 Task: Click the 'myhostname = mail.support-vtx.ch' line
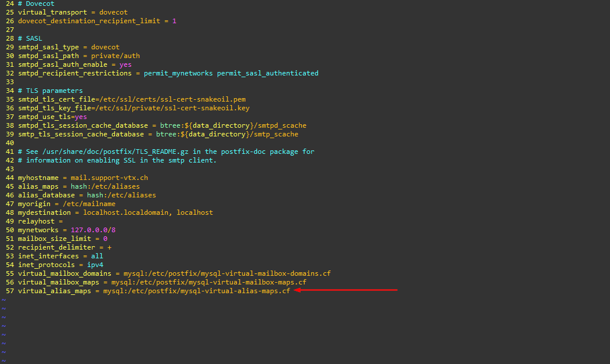[x=83, y=178]
